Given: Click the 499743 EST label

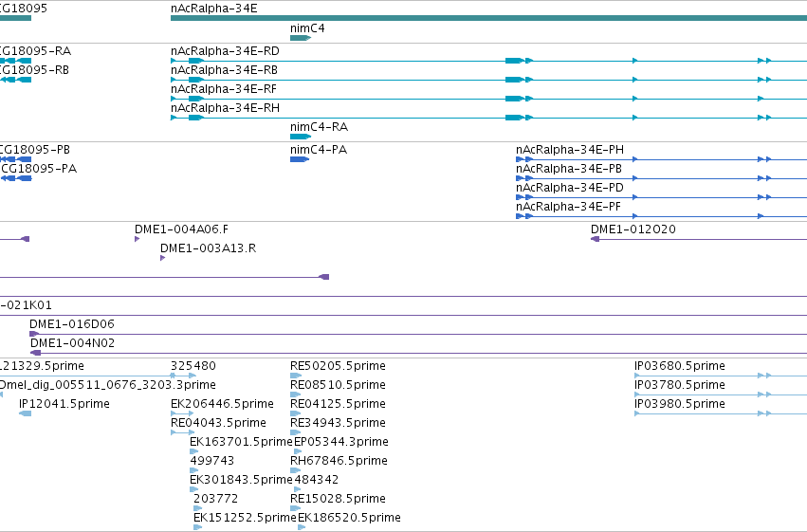Looking at the screenshot, I should tap(212, 461).
